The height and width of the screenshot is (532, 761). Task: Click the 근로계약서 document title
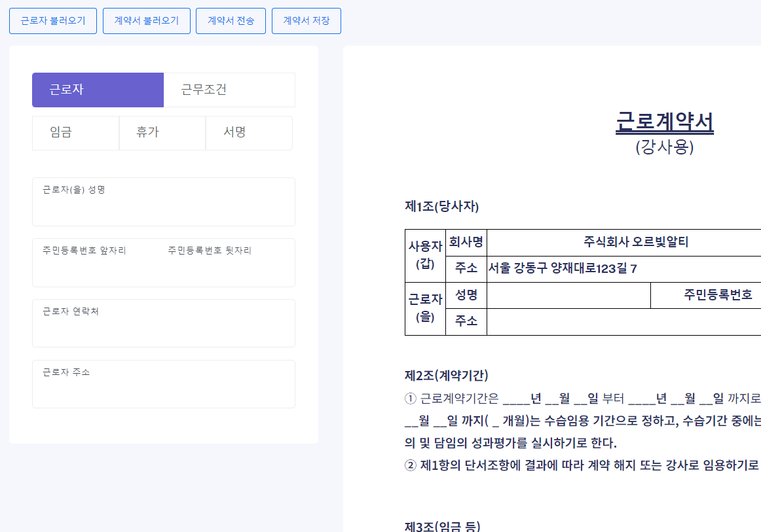coord(664,122)
